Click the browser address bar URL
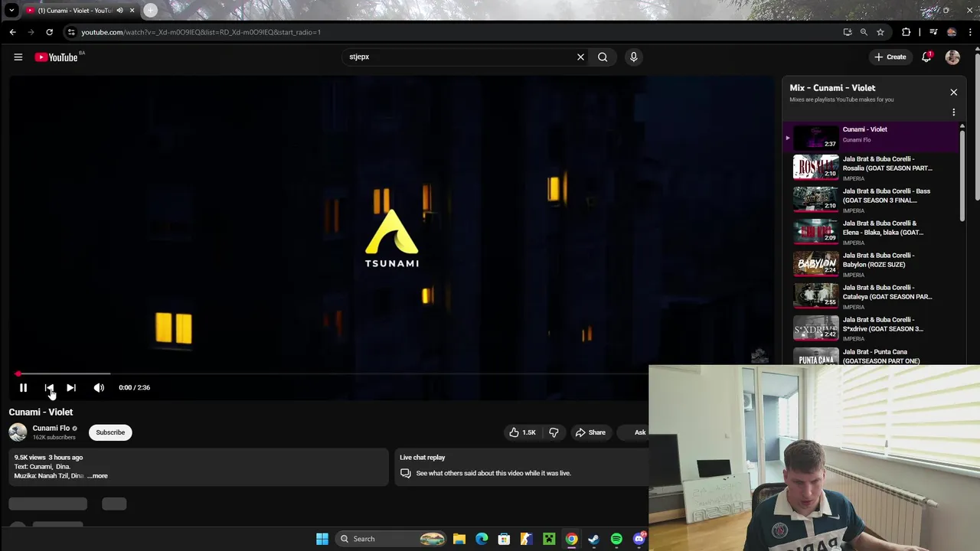 pos(201,32)
